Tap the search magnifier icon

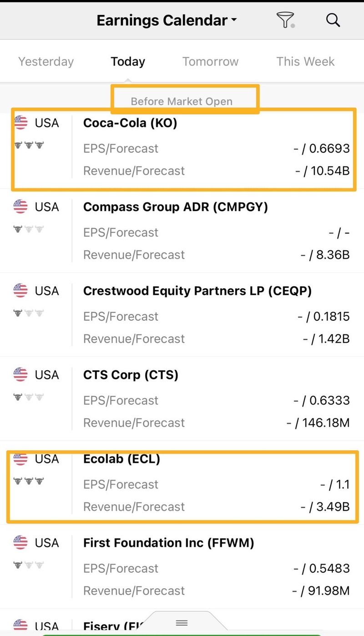[x=333, y=20]
